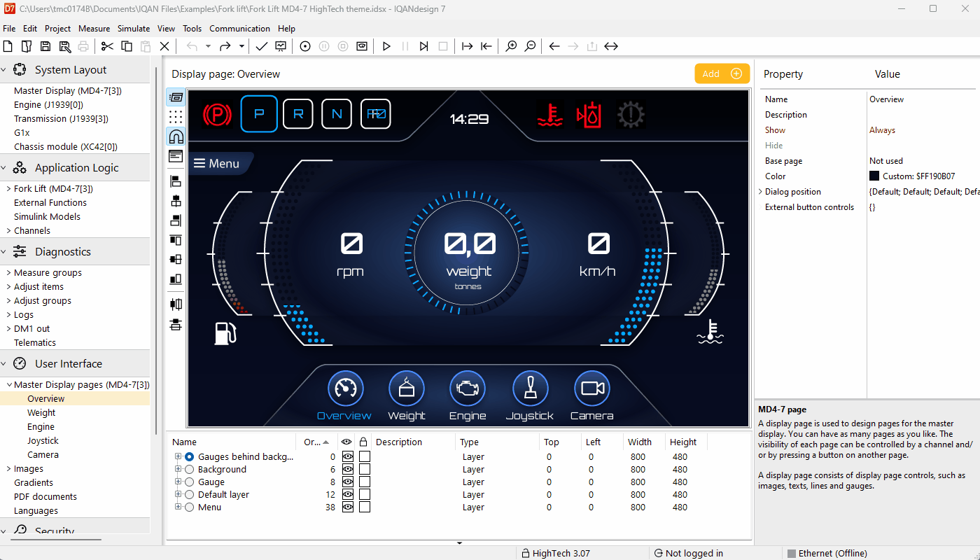Viewport: 980px width, 560px height.
Task: Click the zoom in magnifier icon
Action: pos(512,46)
